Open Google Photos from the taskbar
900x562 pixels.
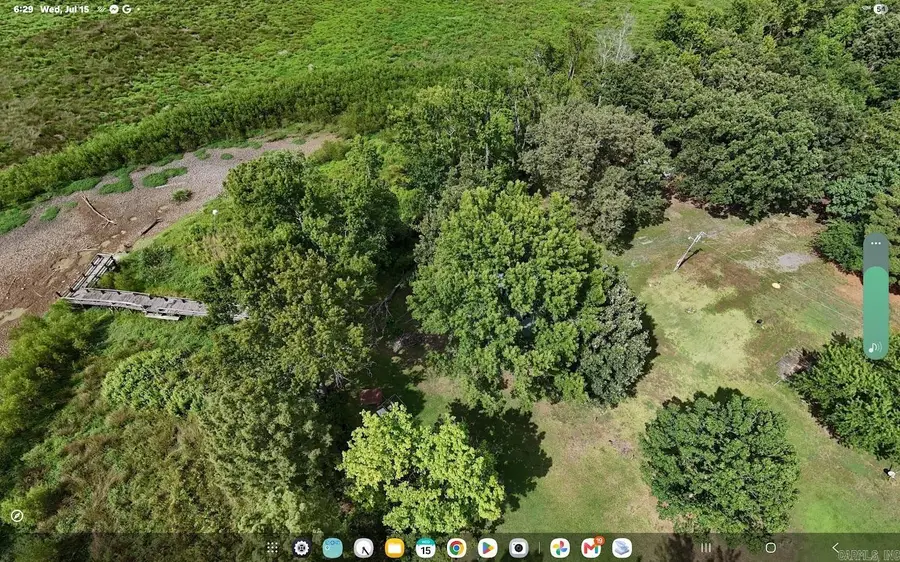pyautogui.click(x=560, y=548)
